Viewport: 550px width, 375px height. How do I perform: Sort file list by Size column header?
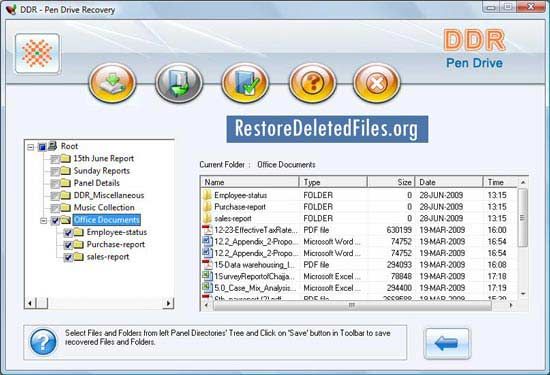pyautogui.click(x=391, y=182)
